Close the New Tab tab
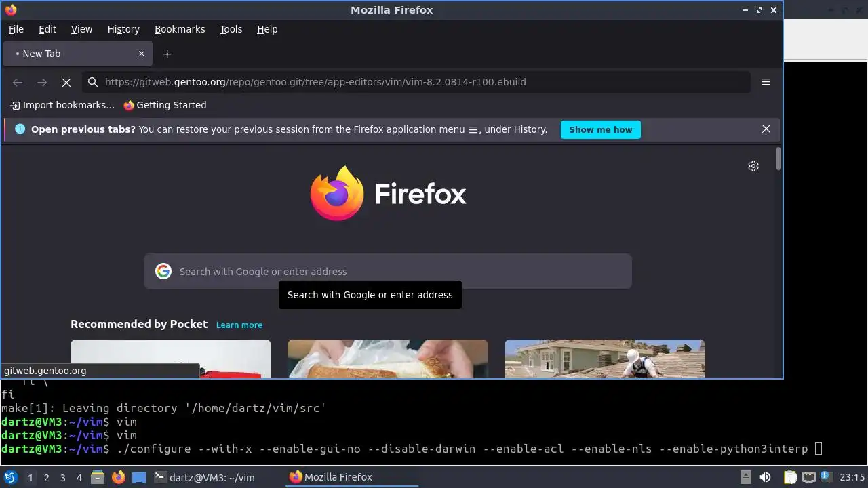The height and width of the screenshot is (488, 868). click(x=142, y=54)
